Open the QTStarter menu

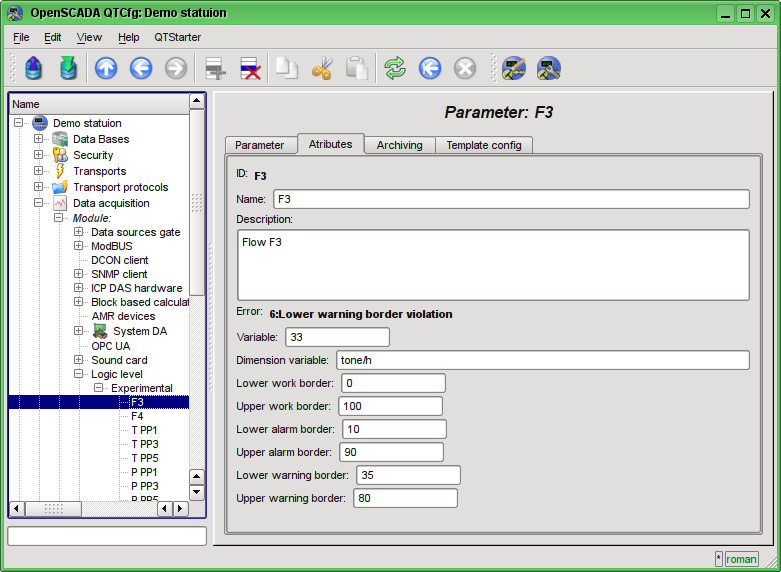177,37
